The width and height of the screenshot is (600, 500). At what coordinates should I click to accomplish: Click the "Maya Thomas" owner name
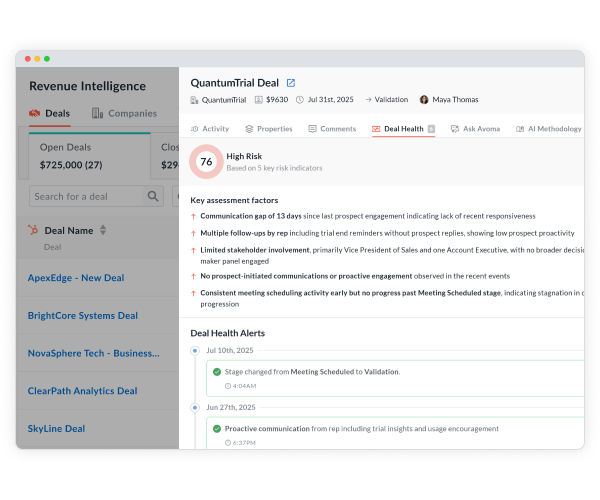coord(455,100)
